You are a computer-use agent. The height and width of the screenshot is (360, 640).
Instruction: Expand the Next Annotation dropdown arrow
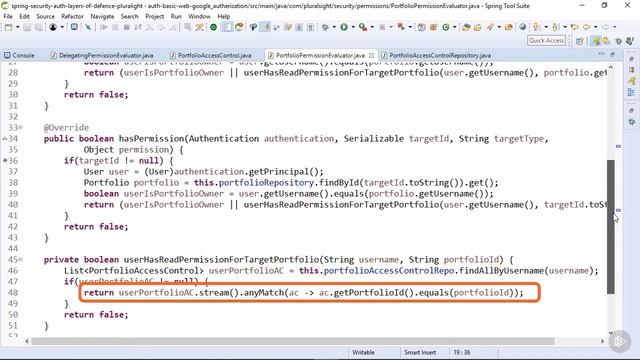tap(546, 27)
